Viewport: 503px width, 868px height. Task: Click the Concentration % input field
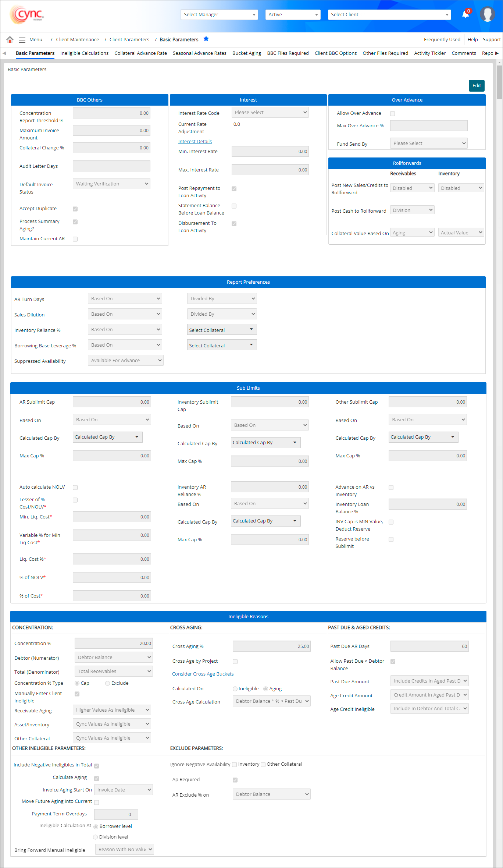click(113, 643)
